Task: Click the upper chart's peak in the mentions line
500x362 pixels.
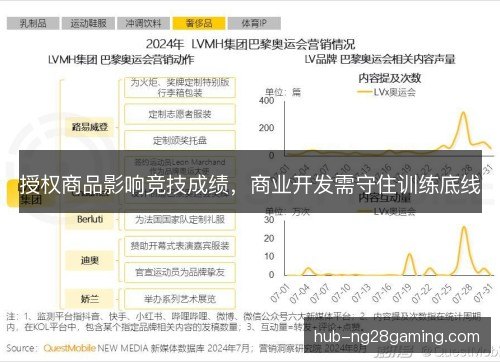Action: pos(463,113)
